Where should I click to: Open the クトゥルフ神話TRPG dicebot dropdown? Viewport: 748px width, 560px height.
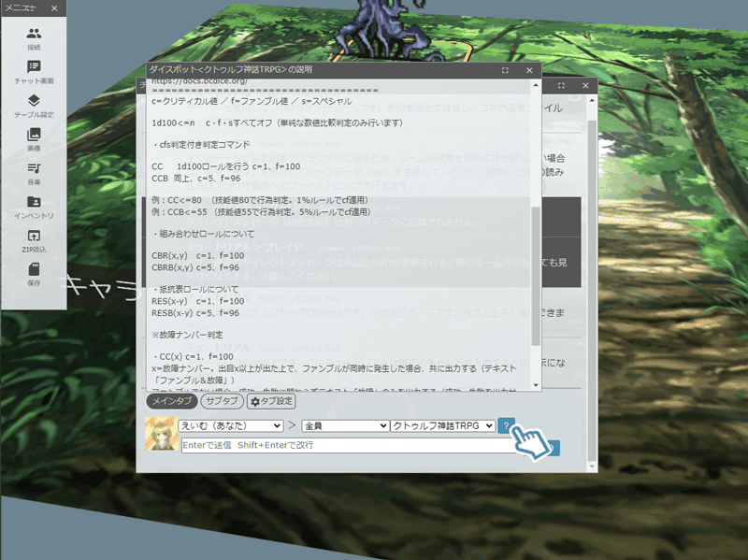click(442, 425)
